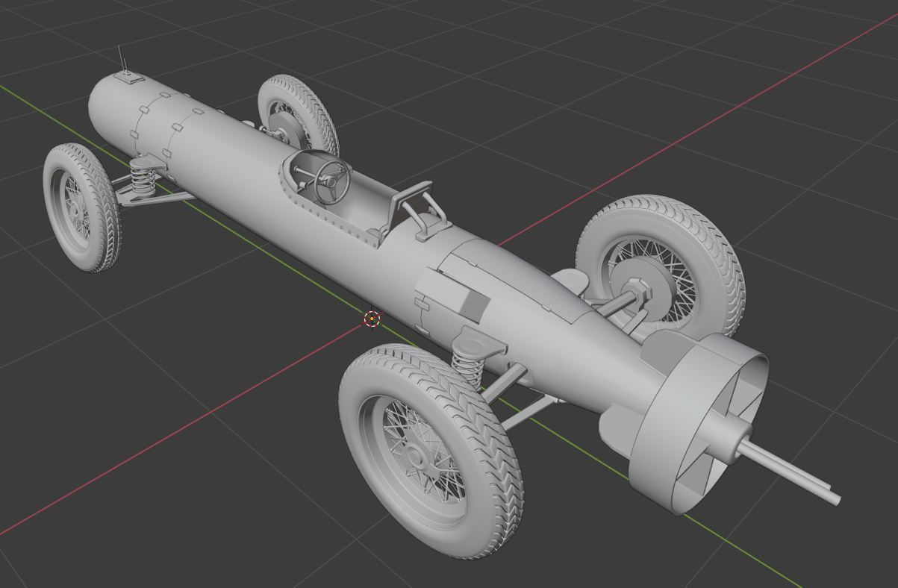
Task: Select the circular fan duct at the tail
Action: point(698,422)
